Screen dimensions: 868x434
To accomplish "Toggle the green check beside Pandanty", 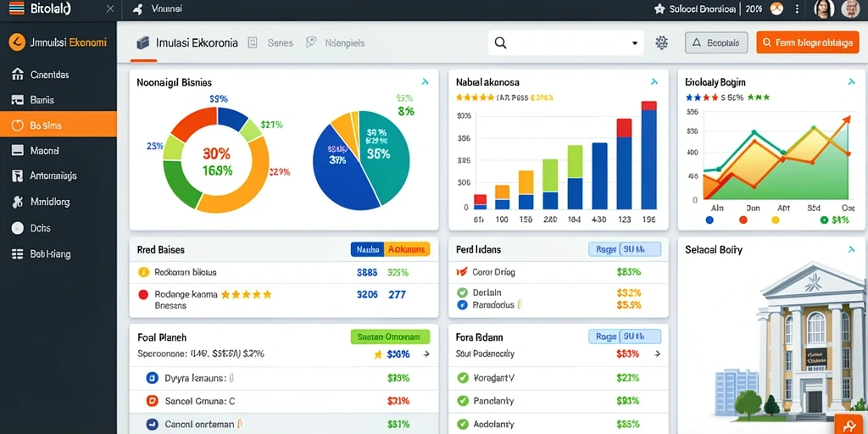I will [x=462, y=401].
